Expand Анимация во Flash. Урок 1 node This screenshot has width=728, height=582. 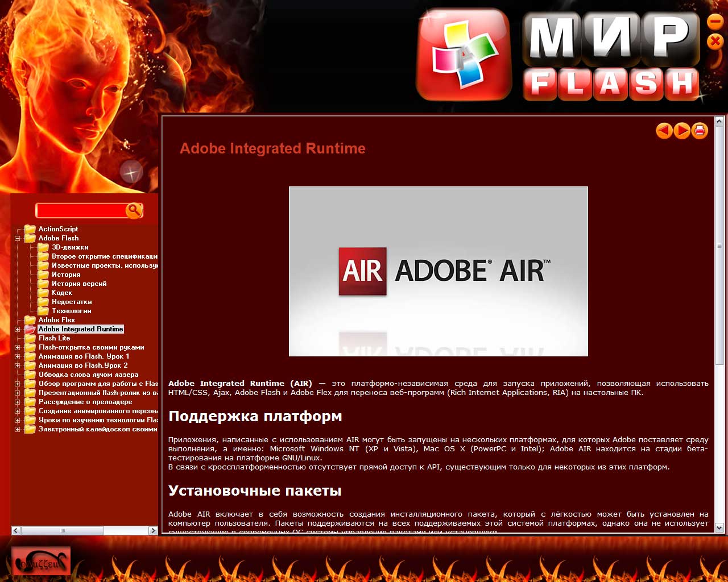tap(18, 356)
